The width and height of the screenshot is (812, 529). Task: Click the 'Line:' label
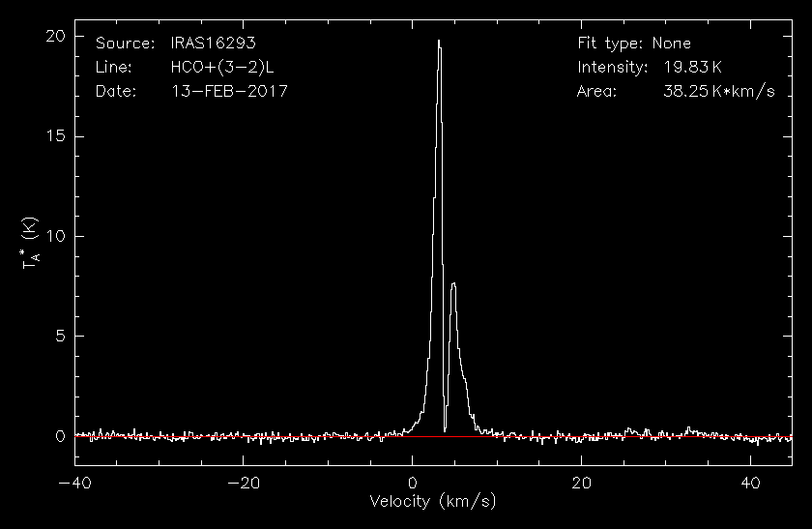point(113,67)
